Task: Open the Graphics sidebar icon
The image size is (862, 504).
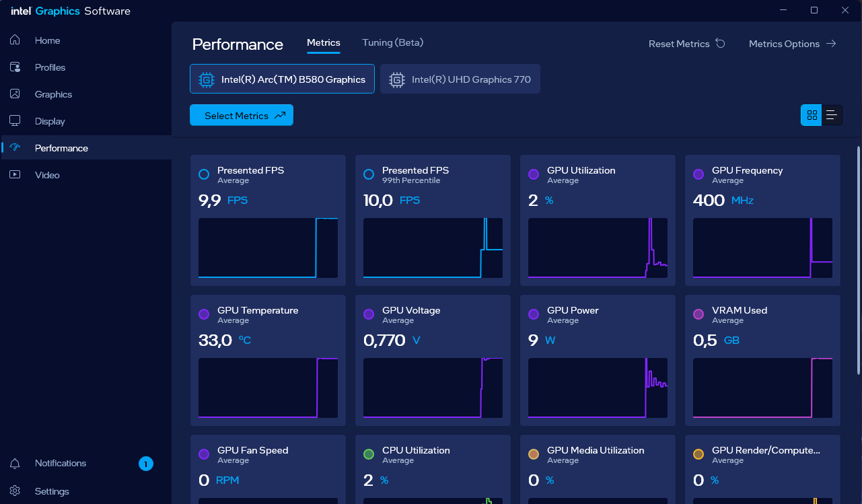Action: [x=15, y=94]
